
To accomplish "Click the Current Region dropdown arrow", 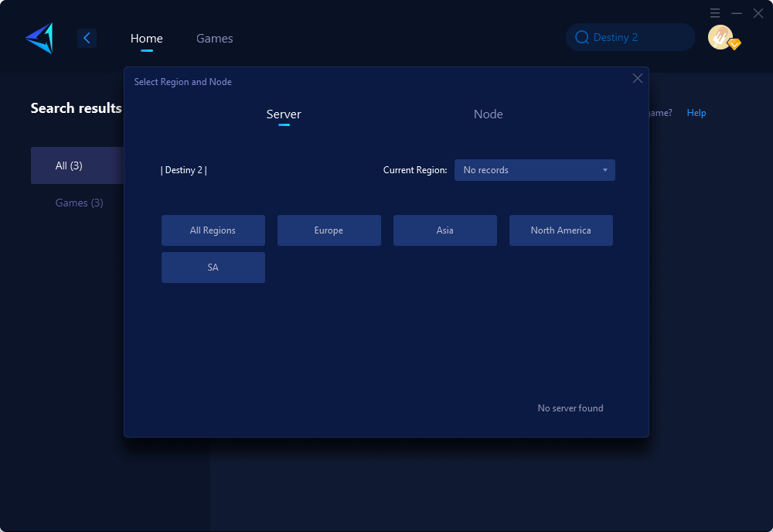I will 605,170.
